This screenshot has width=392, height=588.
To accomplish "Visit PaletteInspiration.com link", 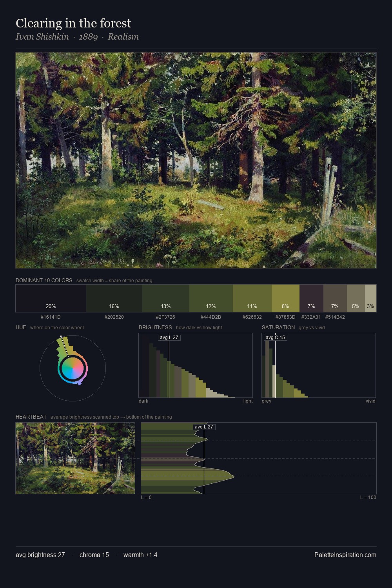I will coord(345,555).
